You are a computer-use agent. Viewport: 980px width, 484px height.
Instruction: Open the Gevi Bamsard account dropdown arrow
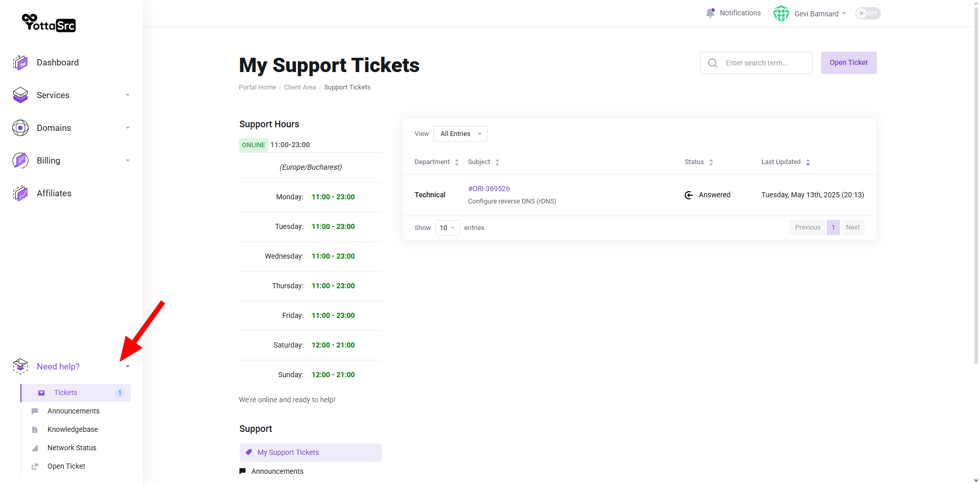844,13
